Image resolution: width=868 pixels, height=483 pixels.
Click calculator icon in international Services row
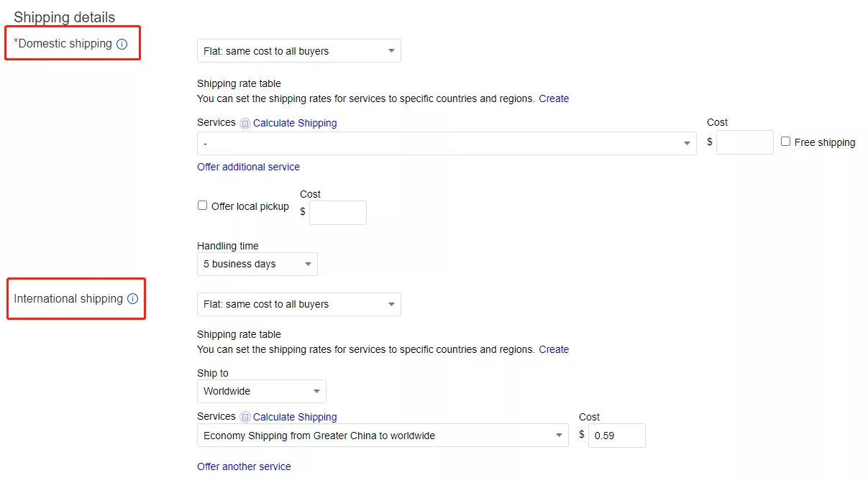(245, 418)
